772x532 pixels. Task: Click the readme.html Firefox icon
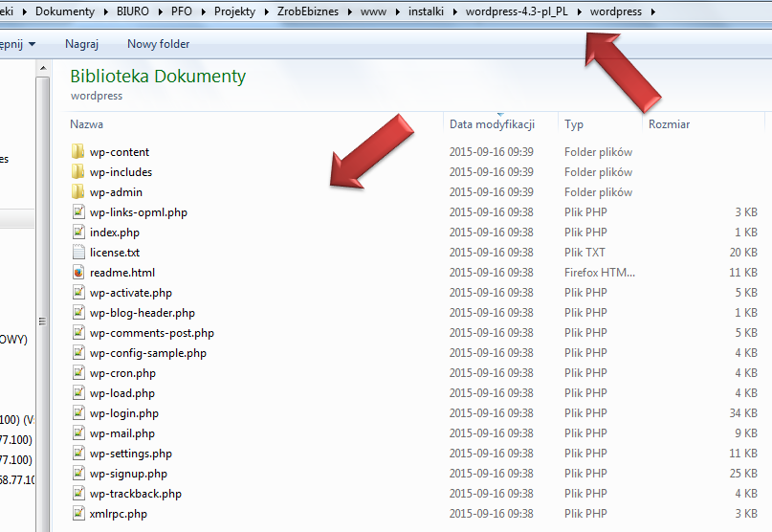point(78,273)
